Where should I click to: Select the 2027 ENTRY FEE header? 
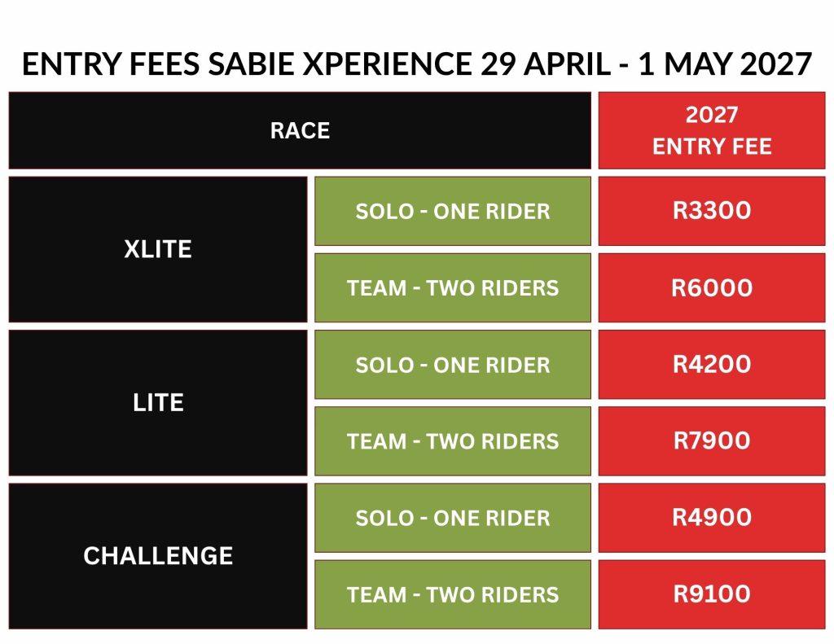click(712, 130)
